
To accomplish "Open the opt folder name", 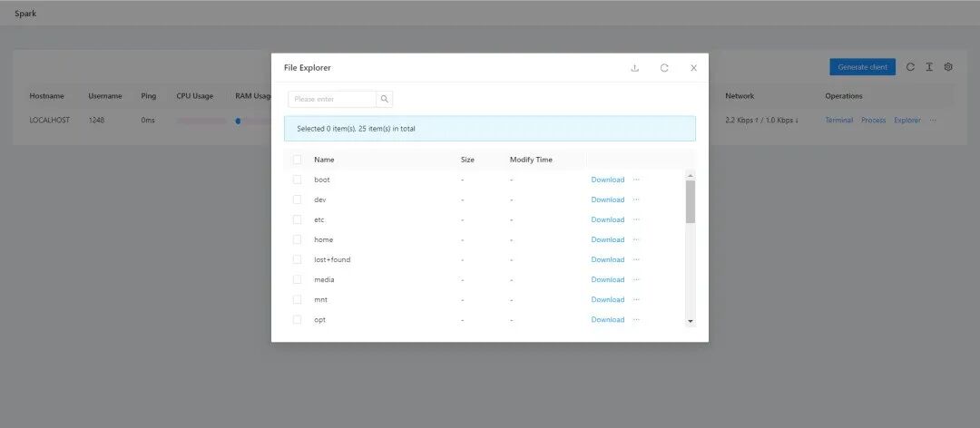I will tap(320, 319).
